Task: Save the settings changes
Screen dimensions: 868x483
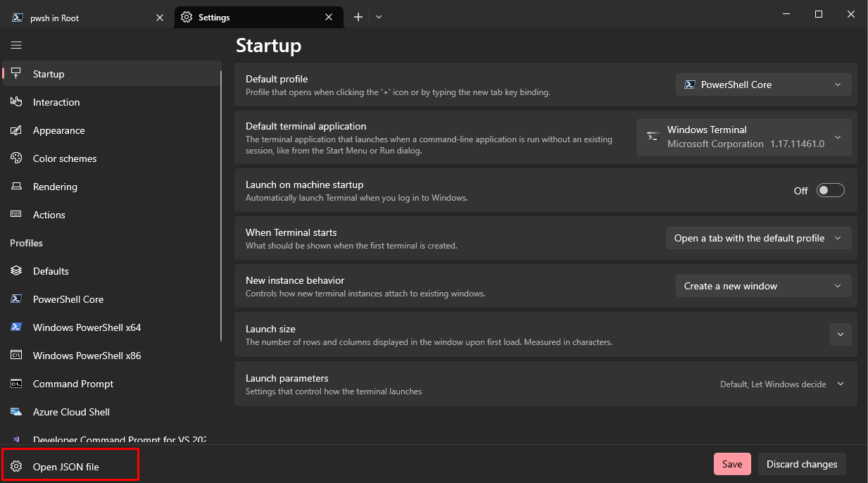Action: click(732, 464)
